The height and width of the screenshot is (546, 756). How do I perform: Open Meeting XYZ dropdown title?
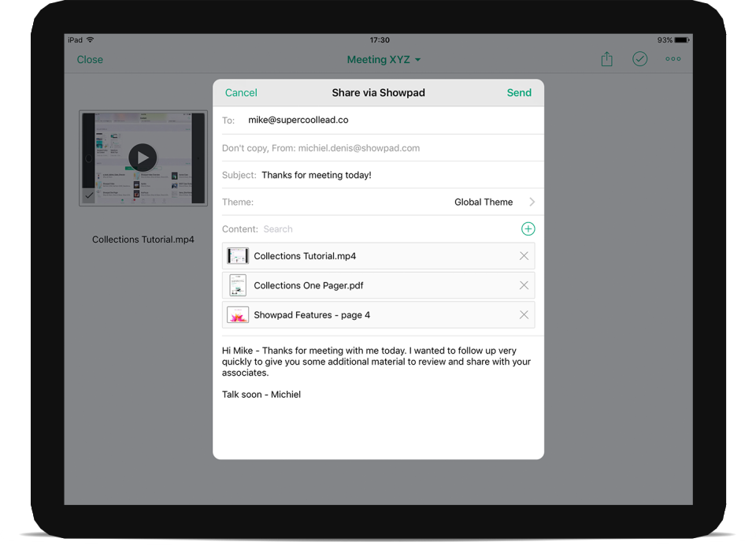384,59
